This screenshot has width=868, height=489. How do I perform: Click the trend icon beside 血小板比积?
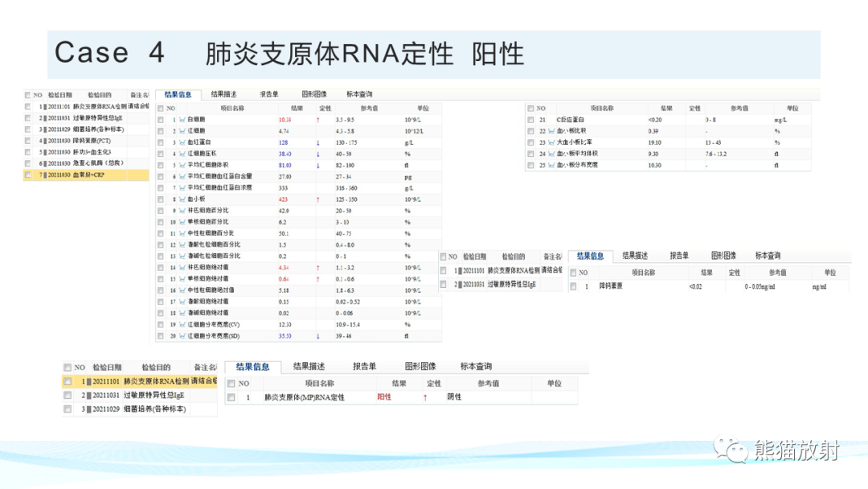tap(551, 131)
